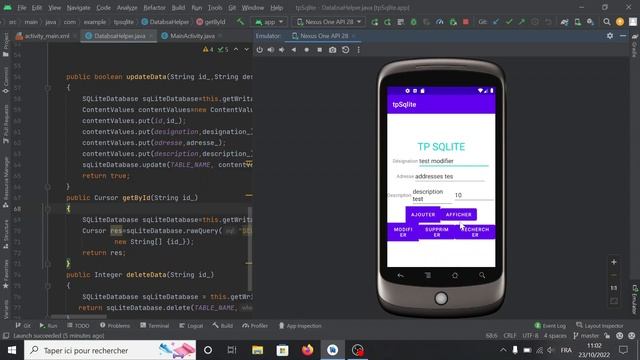Screen dimensions: 640x360
Task: Select the Nexus One API 28 emulator tab
Action: click(324, 36)
